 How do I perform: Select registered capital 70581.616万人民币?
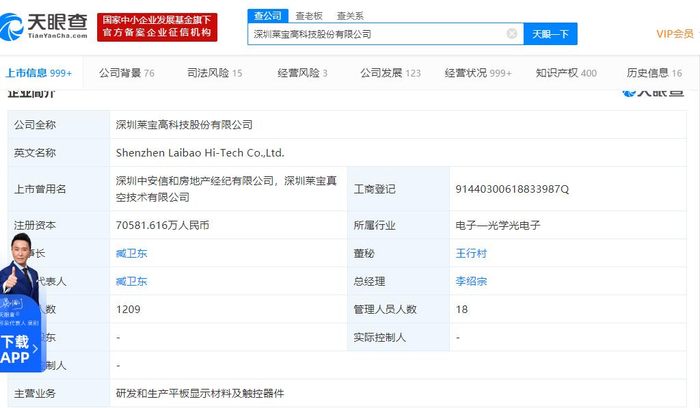162,225
